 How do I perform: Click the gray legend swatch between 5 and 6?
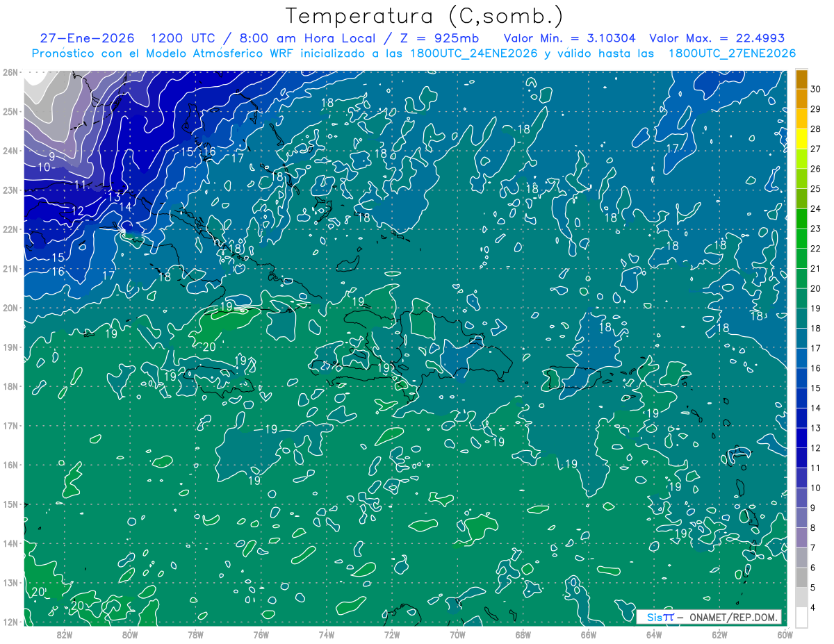(801, 577)
